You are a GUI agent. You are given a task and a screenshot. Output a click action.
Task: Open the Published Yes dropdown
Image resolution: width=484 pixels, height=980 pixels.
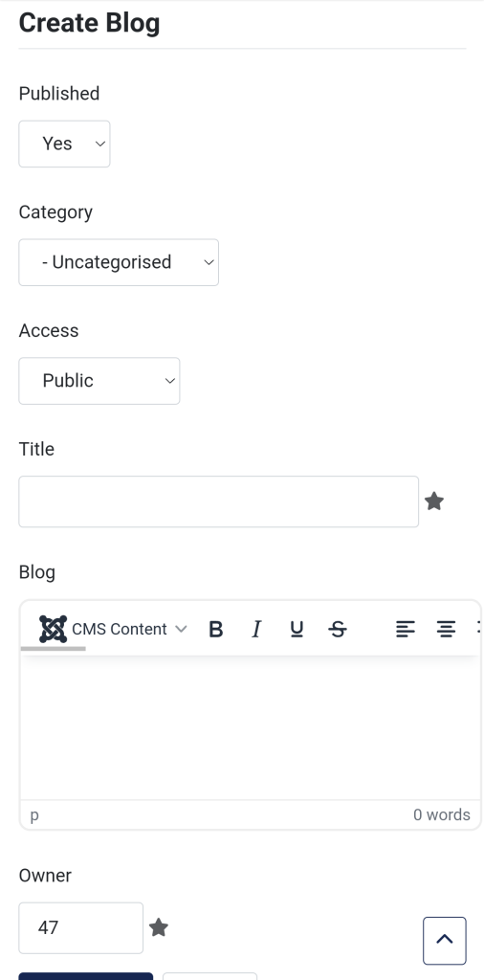click(x=64, y=144)
